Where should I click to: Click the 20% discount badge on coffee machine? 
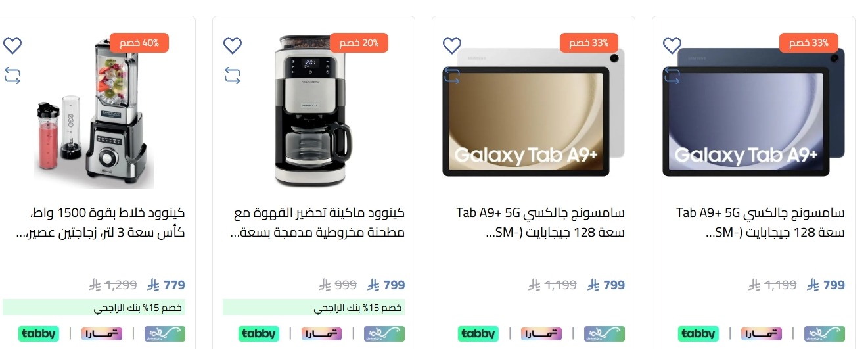click(x=359, y=43)
